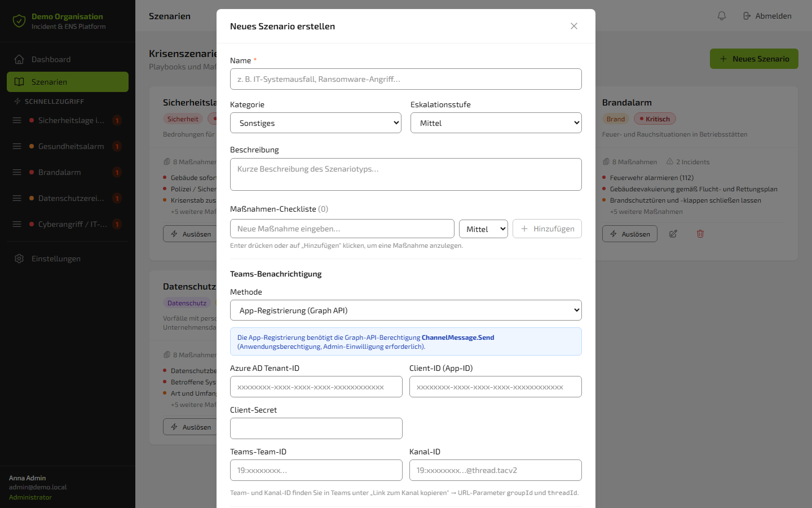Click the Hinzufügen button
Screen dimensions: 812x508
click(547, 229)
